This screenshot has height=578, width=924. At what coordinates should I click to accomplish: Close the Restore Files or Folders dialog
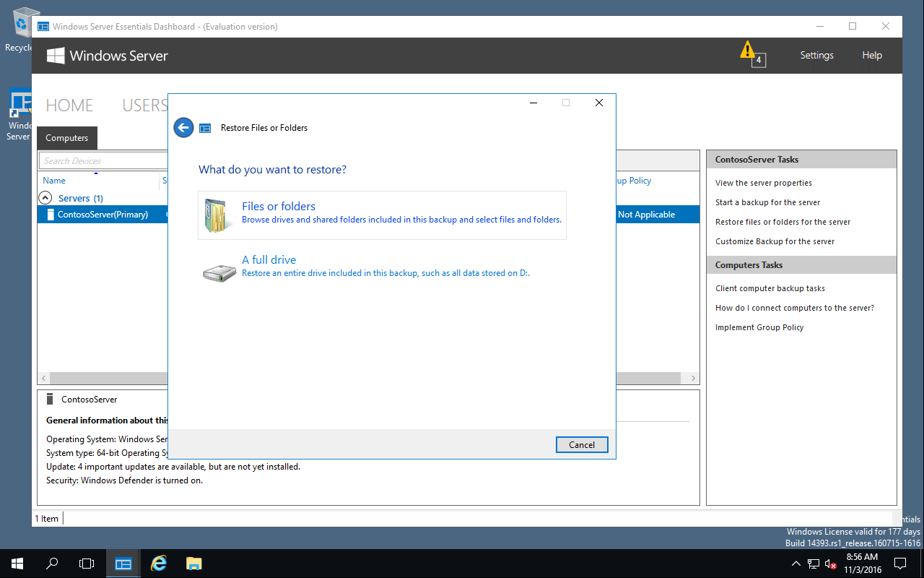[x=599, y=103]
